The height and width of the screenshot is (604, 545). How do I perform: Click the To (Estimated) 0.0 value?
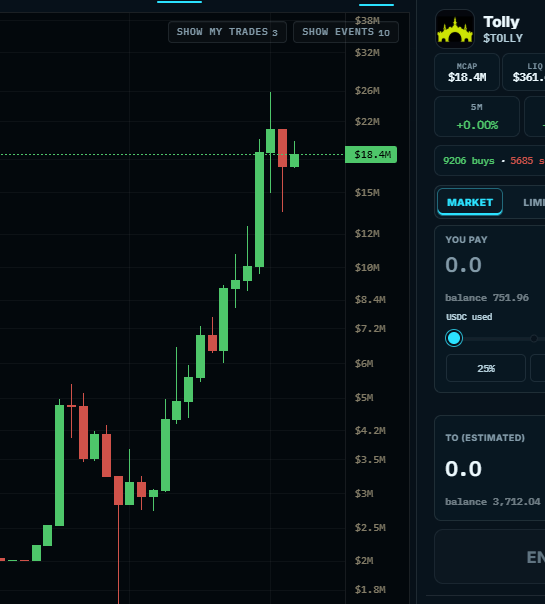click(463, 469)
